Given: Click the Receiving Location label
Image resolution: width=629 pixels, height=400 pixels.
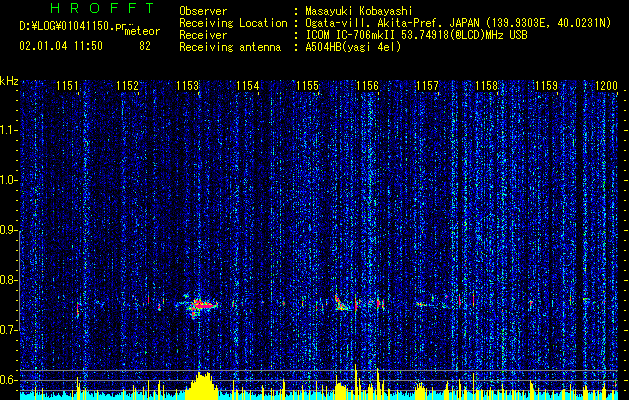Looking at the screenshot, I should (233, 23).
